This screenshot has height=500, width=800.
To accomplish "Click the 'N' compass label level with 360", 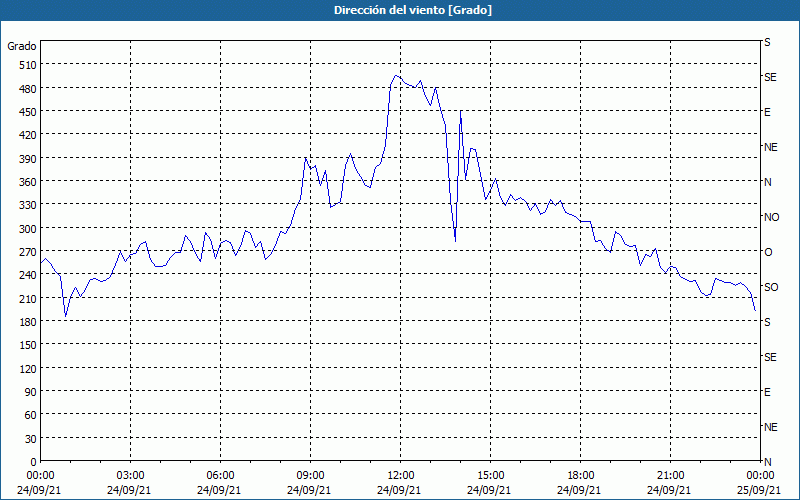I will 768,182.
